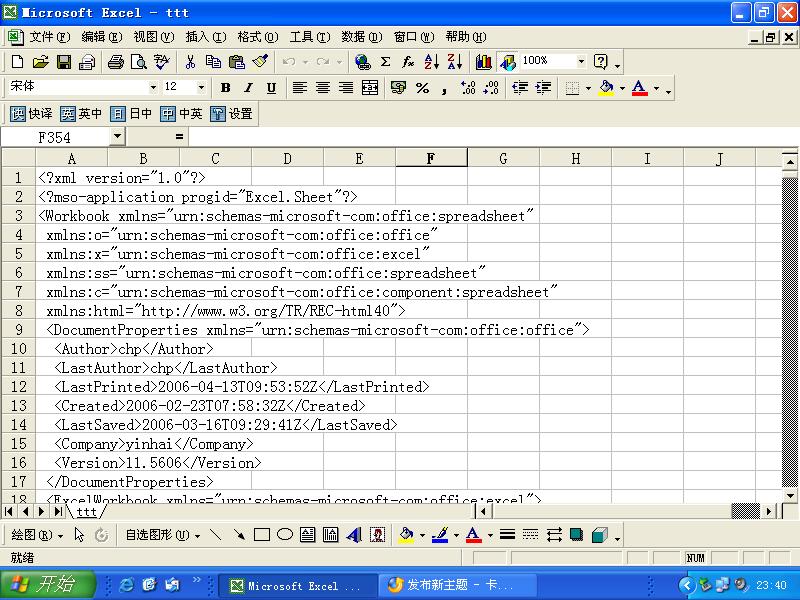Save the ttt workbook
The image size is (800, 600).
[x=64, y=62]
